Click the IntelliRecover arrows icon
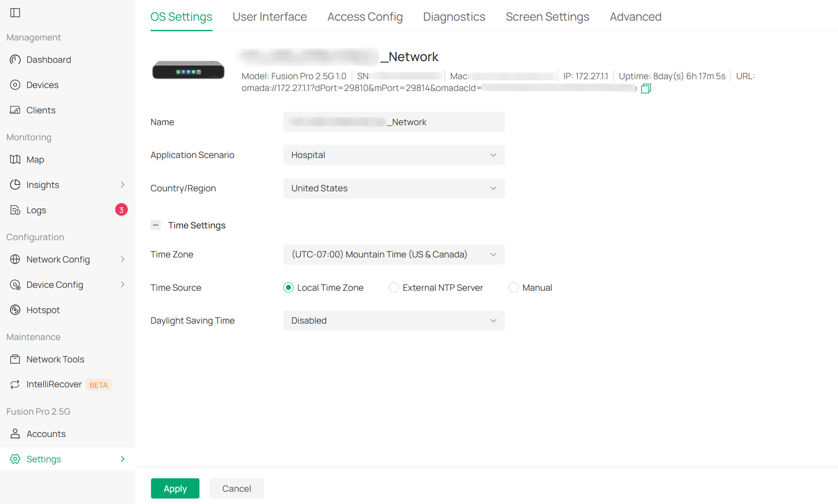838x504 pixels. [x=15, y=384]
